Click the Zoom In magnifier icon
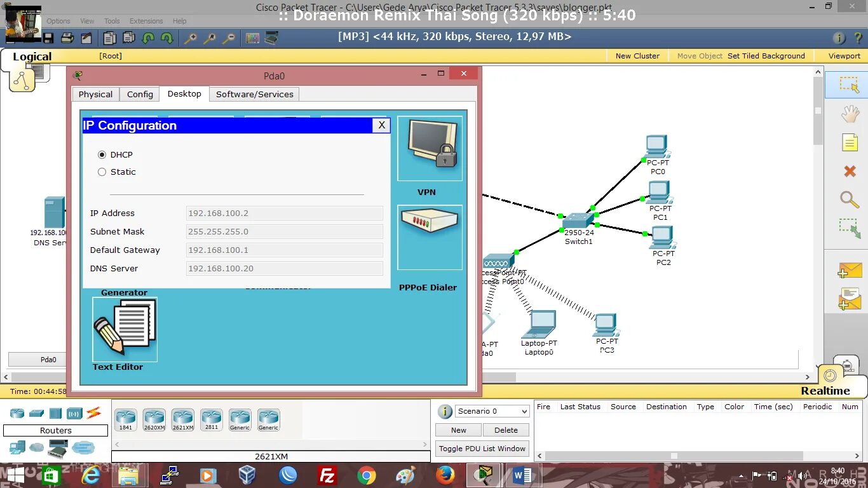 click(x=190, y=38)
